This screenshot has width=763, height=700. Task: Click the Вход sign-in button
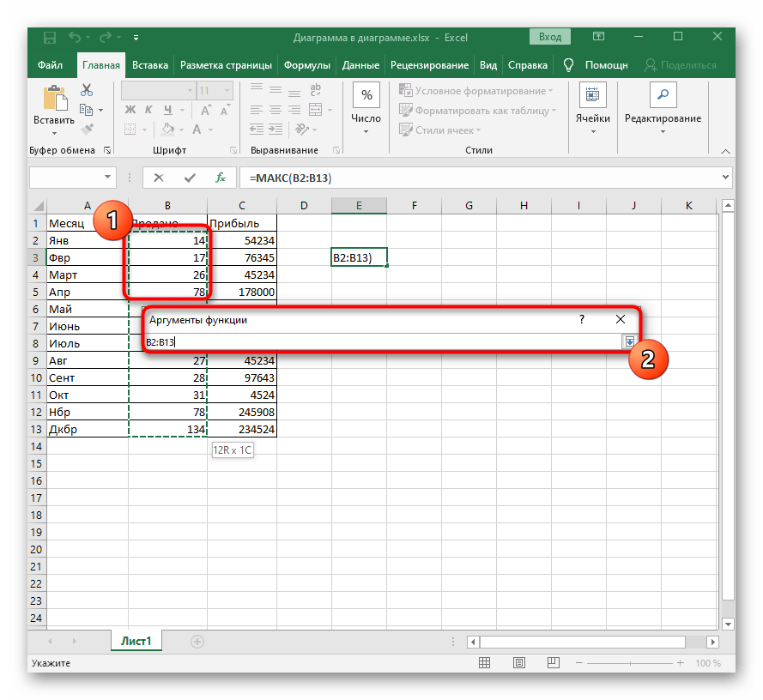click(x=550, y=37)
